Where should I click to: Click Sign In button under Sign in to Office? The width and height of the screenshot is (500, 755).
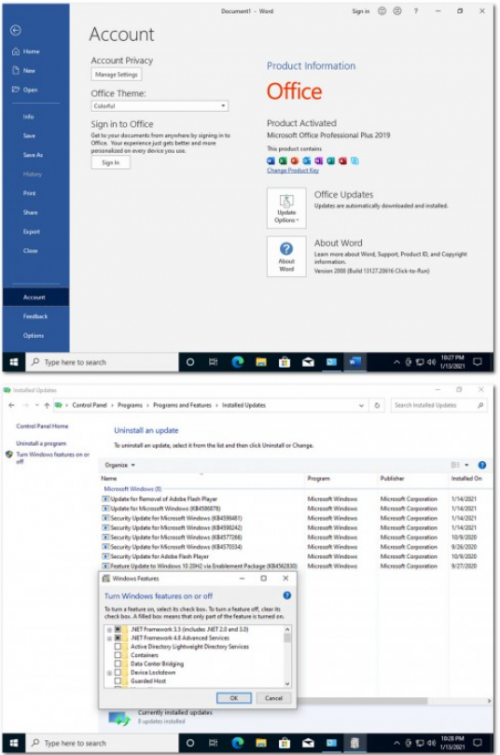click(110, 163)
